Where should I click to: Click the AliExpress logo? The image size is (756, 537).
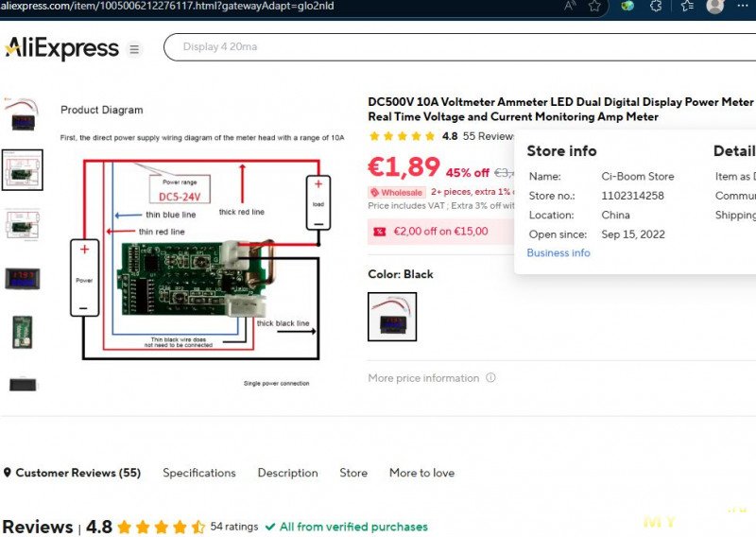pyautogui.click(x=61, y=47)
